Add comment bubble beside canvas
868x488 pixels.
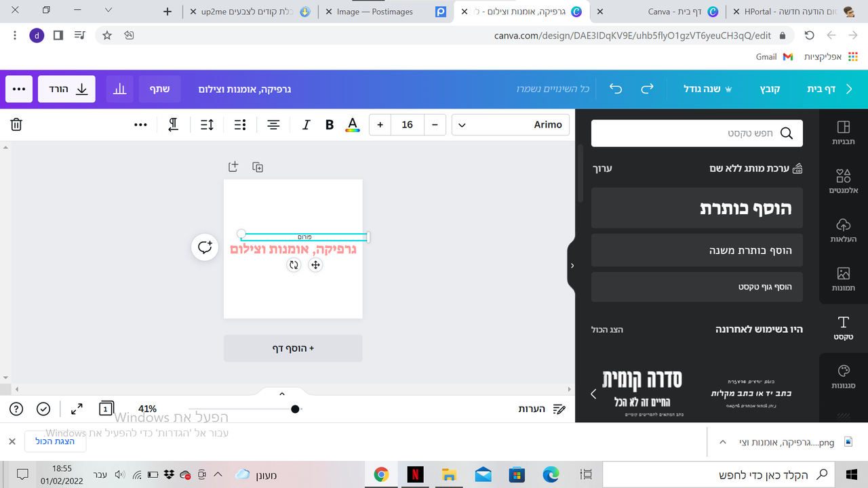(205, 247)
